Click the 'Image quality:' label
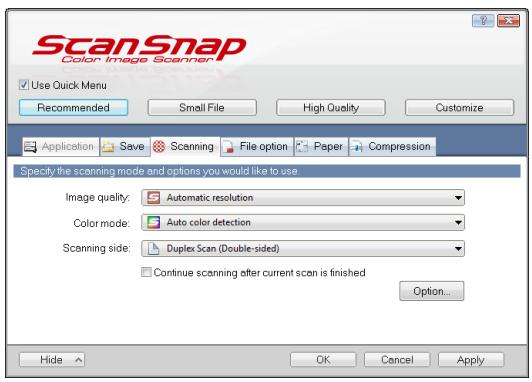Screen dimensions: 532x382 98,197
